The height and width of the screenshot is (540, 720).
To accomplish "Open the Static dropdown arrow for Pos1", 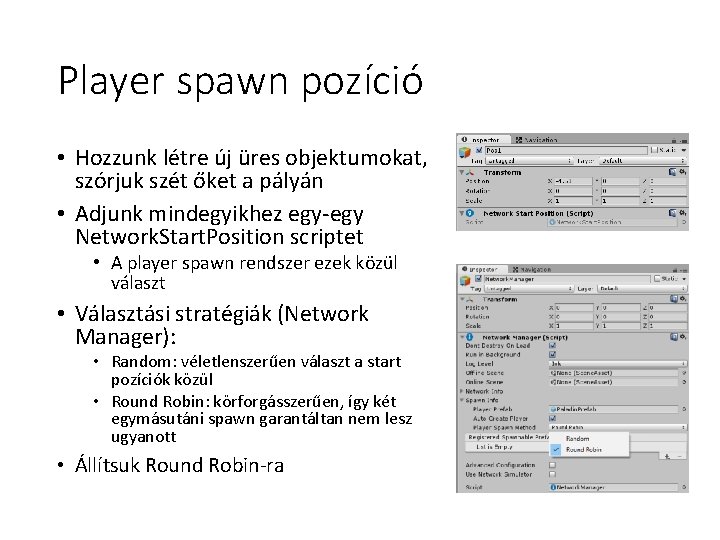I will click(684, 150).
